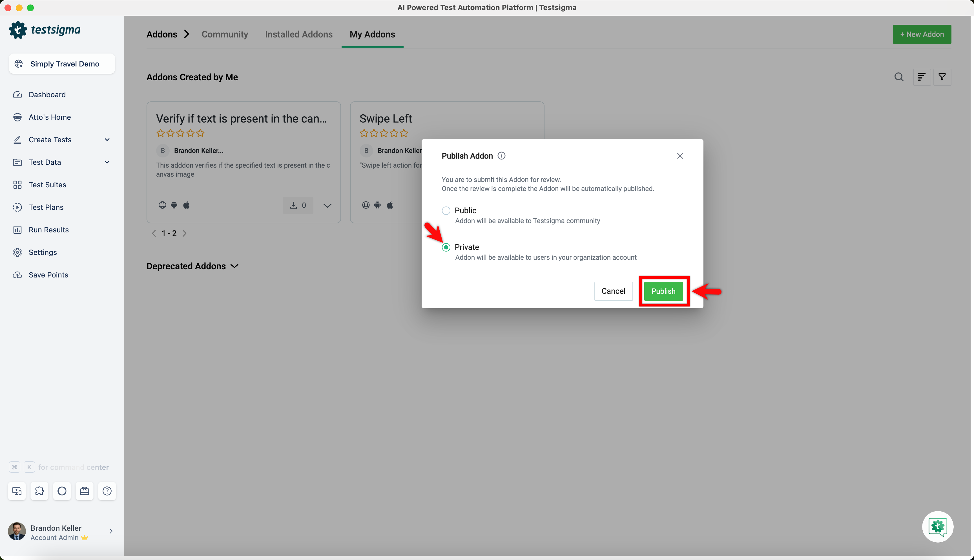Cancel the Publish Addon dialog
The width and height of the screenshot is (974, 560).
[613, 291]
